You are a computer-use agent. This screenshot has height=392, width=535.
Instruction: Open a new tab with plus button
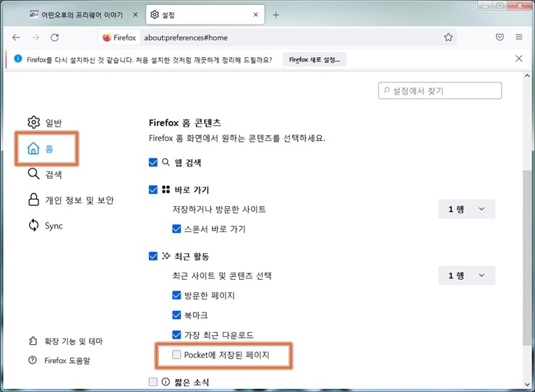click(x=275, y=14)
